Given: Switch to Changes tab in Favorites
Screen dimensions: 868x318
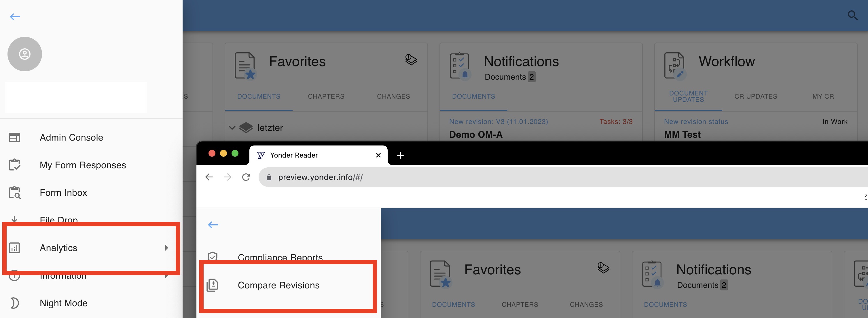Looking at the screenshot, I should coord(393,96).
